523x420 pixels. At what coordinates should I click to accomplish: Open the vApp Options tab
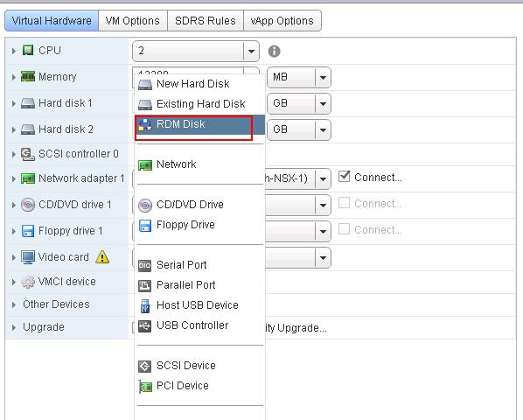[x=282, y=21]
